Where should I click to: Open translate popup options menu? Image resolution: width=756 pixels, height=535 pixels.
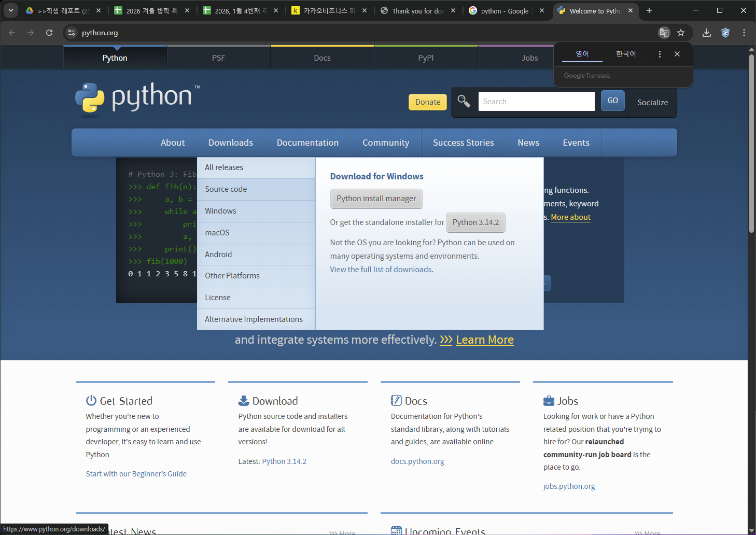point(660,54)
